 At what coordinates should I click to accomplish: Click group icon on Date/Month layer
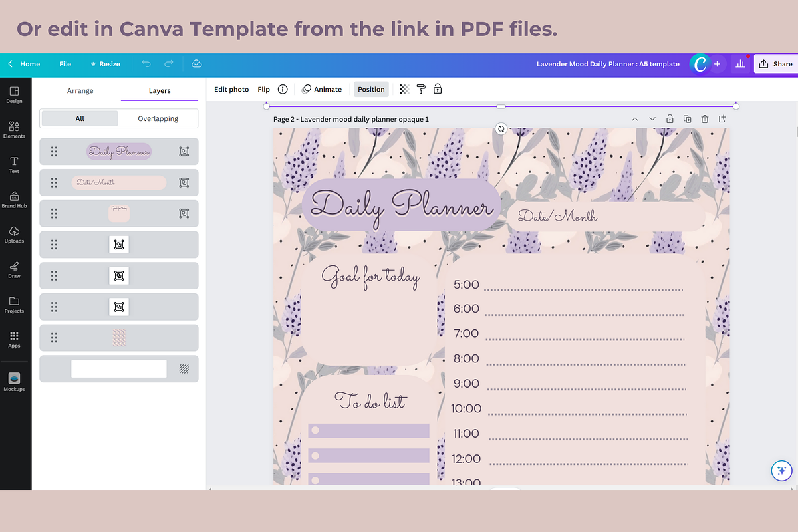184,182
